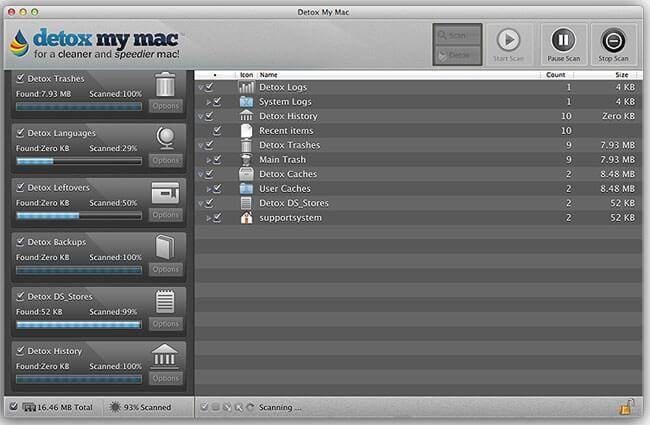Open Options for Detox Leftovers
650x425 pixels.
click(165, 215)
